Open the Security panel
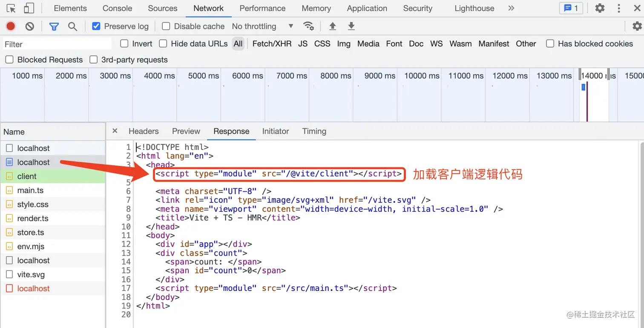 point(418,8)
